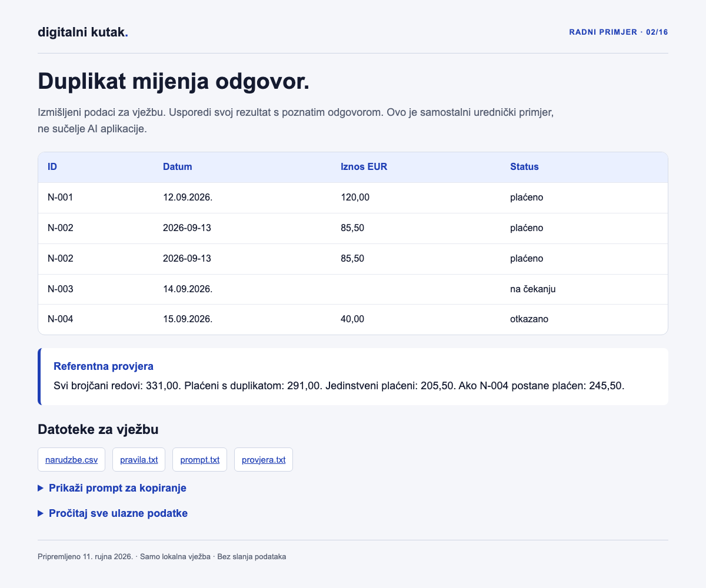The width and height of the screenshot is (706, 588).
Task: Open the provjera.txt file link
Action: click(x=264, y=460)
